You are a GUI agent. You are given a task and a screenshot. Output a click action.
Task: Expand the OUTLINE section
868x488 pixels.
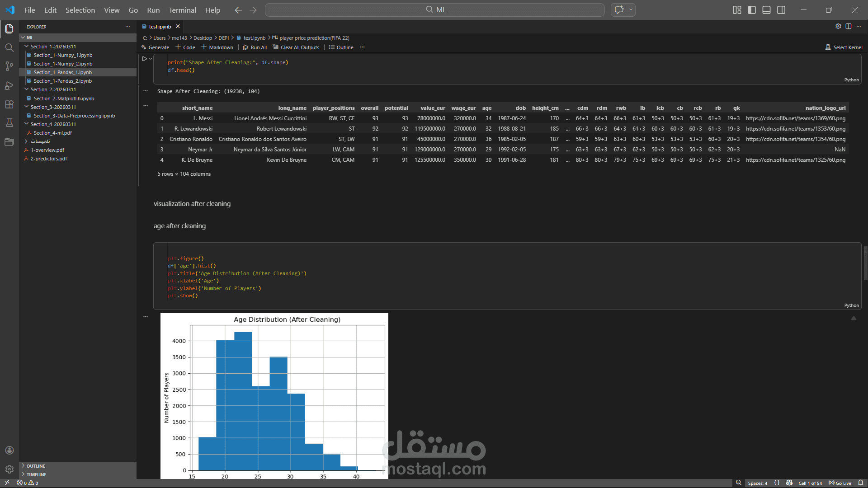pos(35,466)
